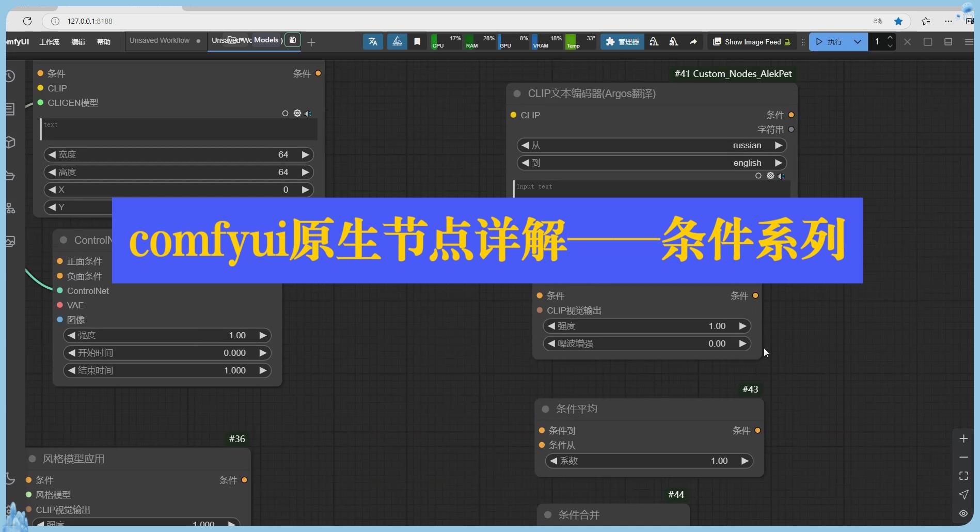Open the 编辑 menu
This screenshot has width=980, height=532.
78,42
